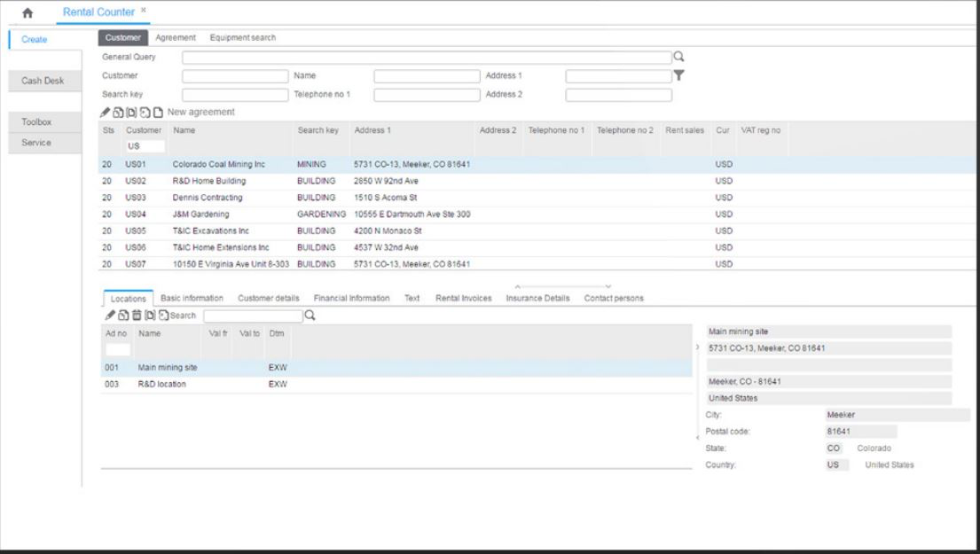Open the Equipment search tab
The height and width of the screenshot is (554, 980).
coord(243,39)
